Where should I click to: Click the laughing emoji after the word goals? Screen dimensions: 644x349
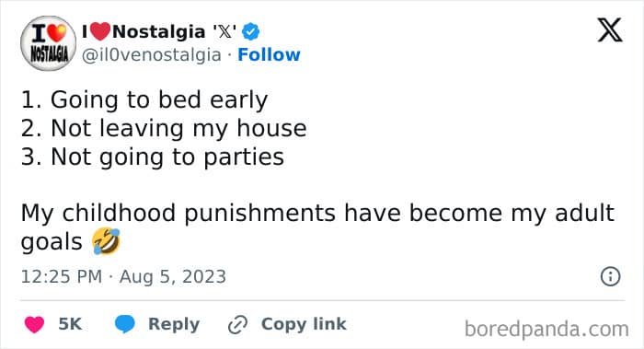click(x=106, y=241)
